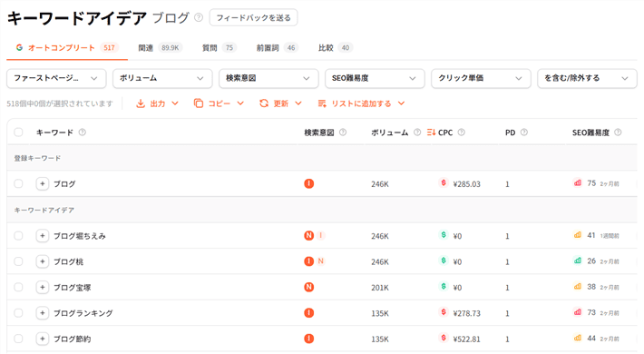Click CPC dollar icon in ブログ節約 row

point(444,338)
